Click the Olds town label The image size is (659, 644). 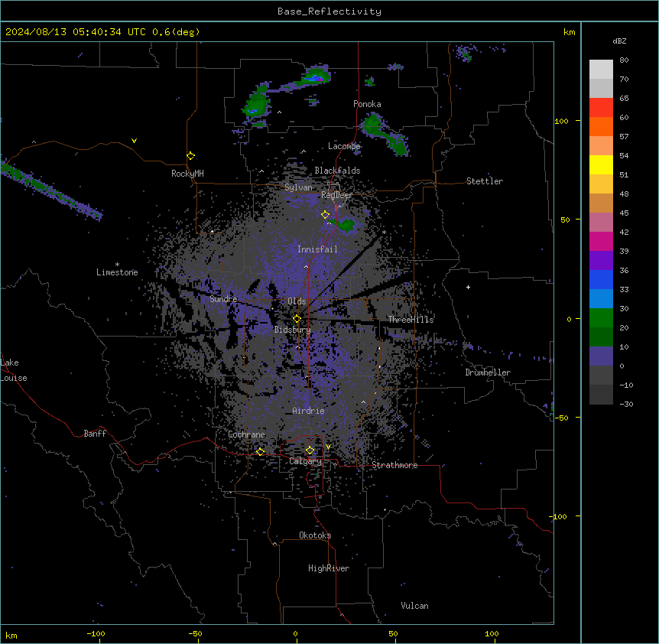click(297, 301)
